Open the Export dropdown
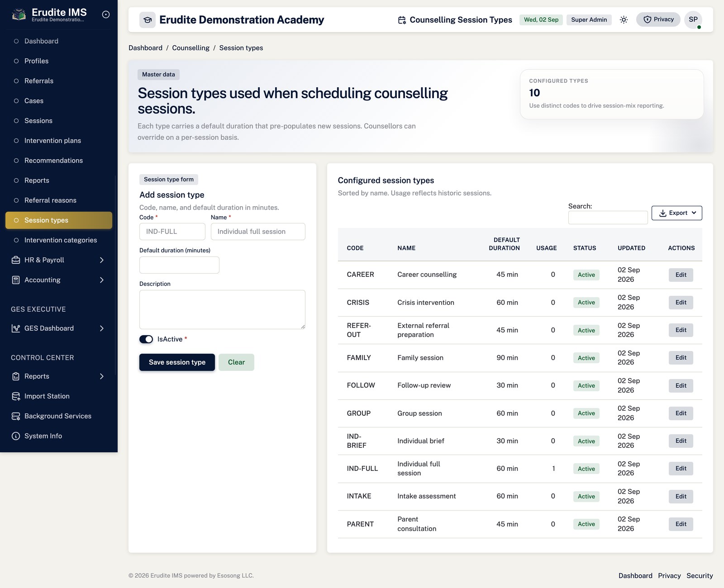 (676, 213)
